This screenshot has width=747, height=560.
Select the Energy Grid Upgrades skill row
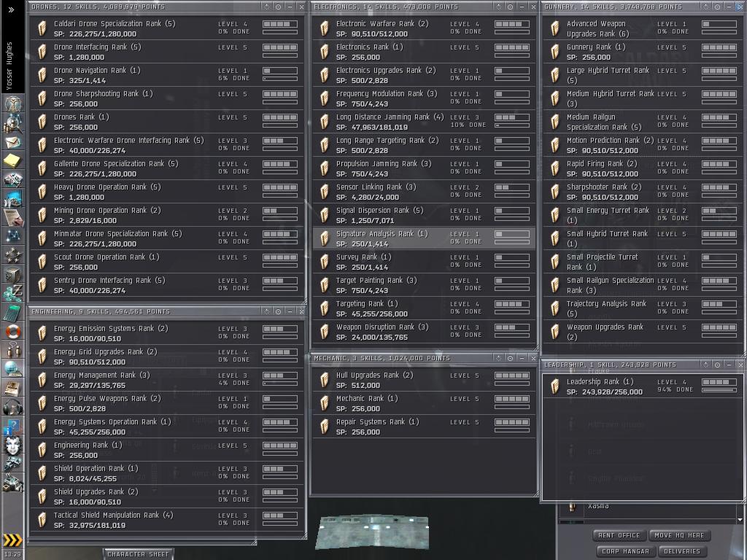click(167, 357)
